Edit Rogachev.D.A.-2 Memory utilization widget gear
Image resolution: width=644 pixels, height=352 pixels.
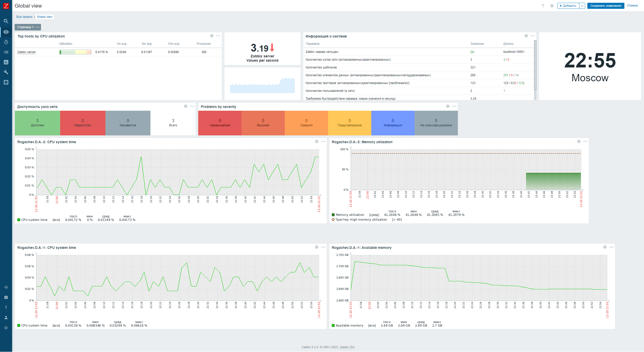coord(579,141)
